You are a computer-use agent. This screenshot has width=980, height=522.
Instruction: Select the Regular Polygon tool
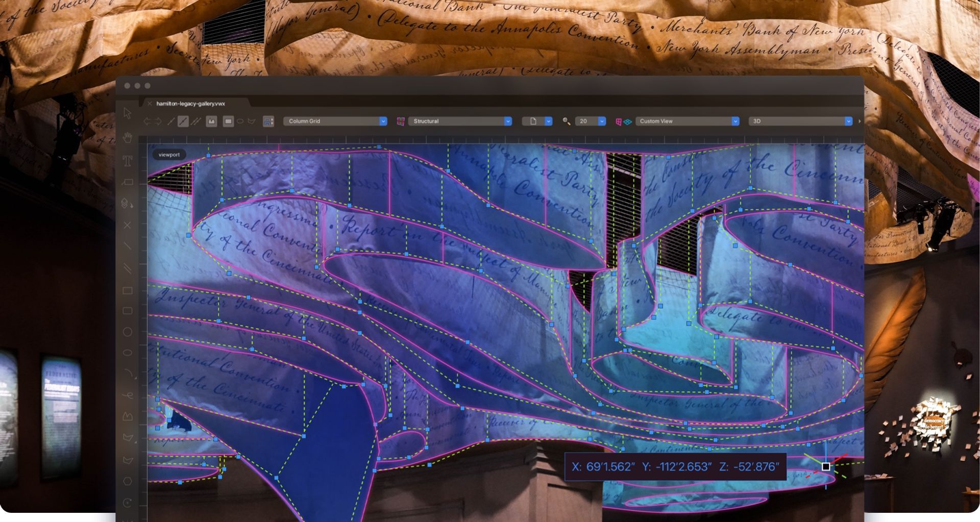coord(128,481)
